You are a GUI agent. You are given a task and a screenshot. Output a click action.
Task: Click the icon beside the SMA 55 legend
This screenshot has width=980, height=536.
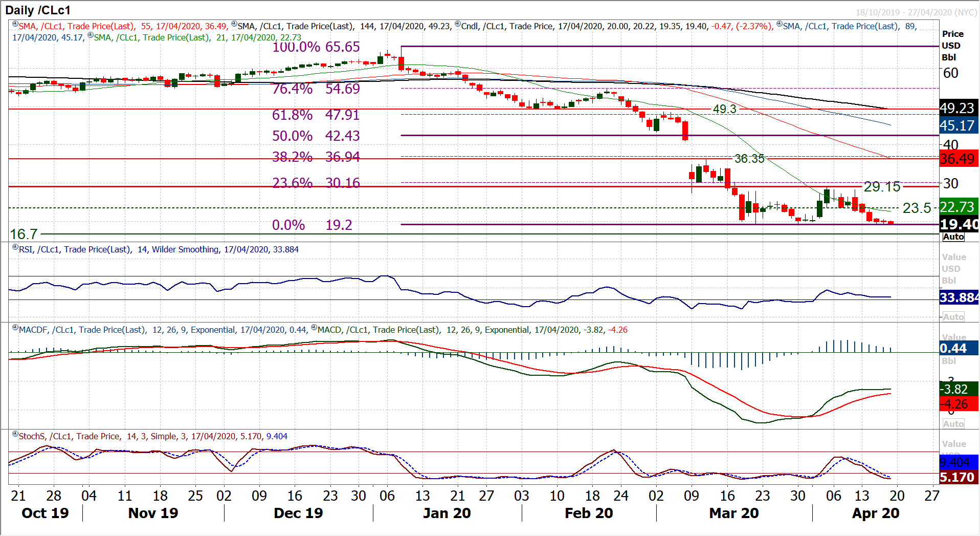(15, 24)
